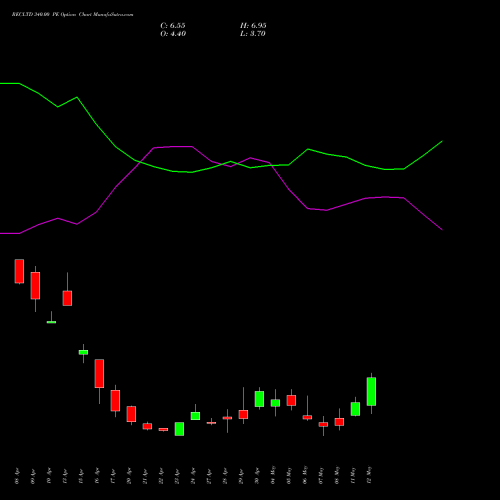
Task: Click the '24 Apr' date label
Action: coord(193,476)
